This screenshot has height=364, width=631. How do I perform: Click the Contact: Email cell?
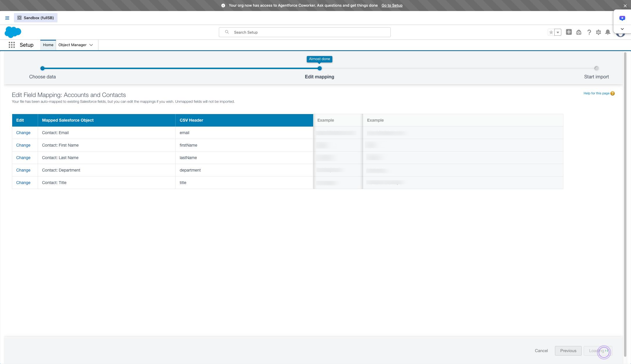[x=107, y=133]
